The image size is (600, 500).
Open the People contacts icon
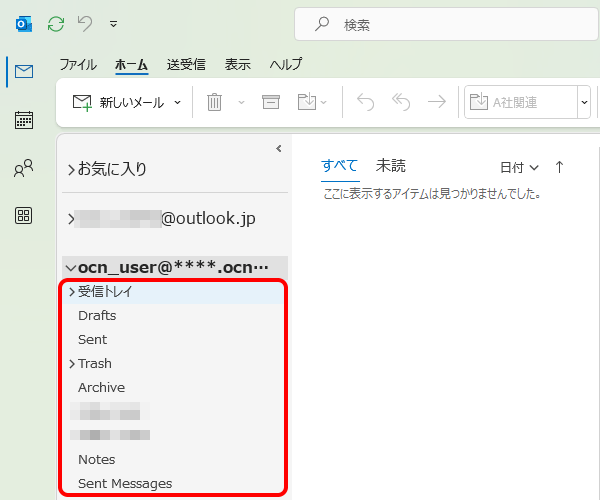click(x=24, y=169)
